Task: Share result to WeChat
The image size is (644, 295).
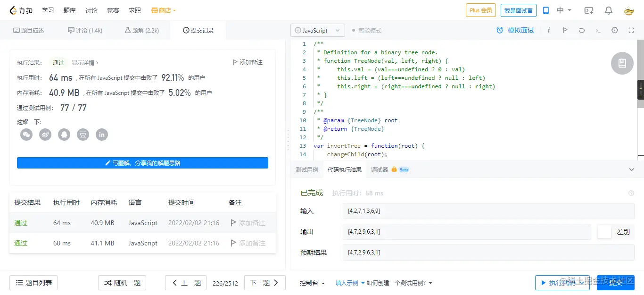Action: tap(26, 135)
